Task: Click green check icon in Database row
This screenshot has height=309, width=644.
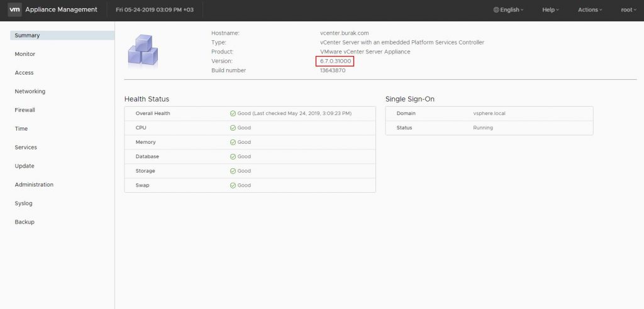Action: (x=233, y=156)
